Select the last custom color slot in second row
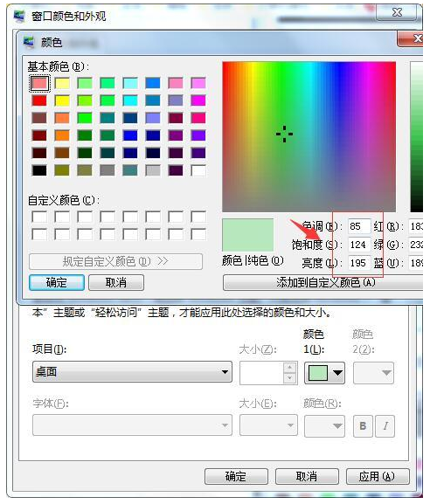 pos(198,234)
